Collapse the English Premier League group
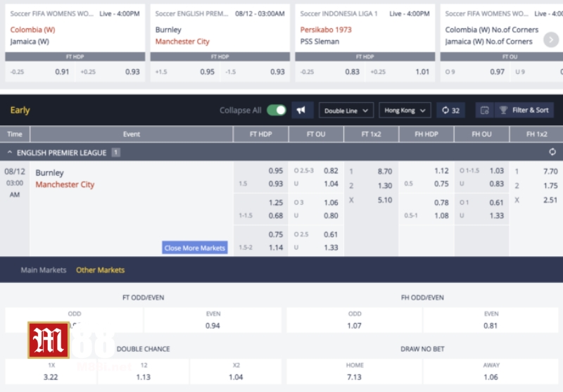This screenshot has height=392, width=563. coord(10,153)
